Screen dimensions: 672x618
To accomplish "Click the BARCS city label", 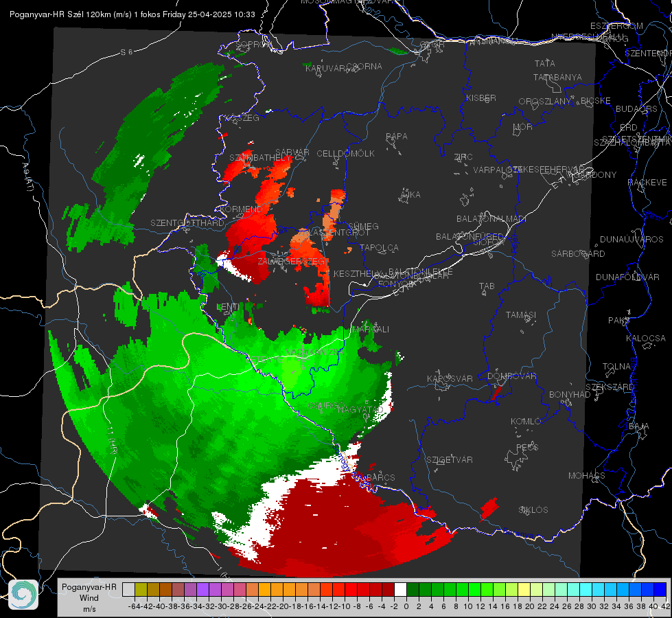I will (x=380, y=477).
